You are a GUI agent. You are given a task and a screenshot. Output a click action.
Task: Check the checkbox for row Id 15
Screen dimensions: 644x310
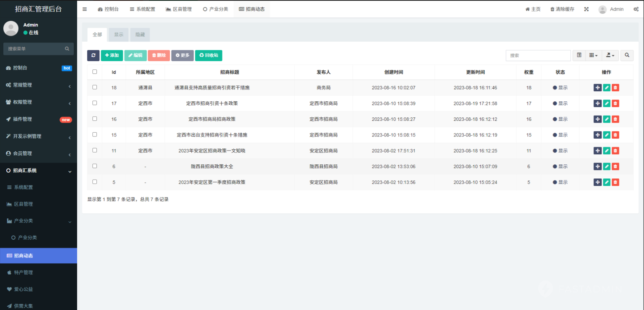(95, 135)
